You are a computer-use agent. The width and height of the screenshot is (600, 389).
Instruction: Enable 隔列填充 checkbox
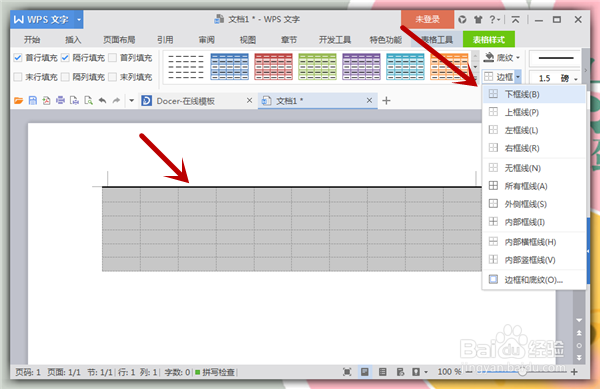[65, 77]
